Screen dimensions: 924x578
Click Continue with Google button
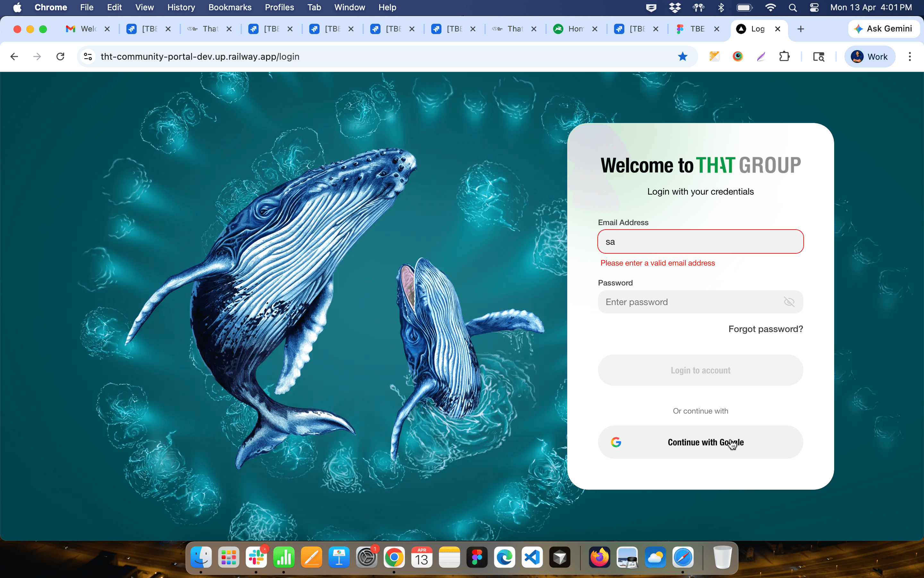pos(700,442)
